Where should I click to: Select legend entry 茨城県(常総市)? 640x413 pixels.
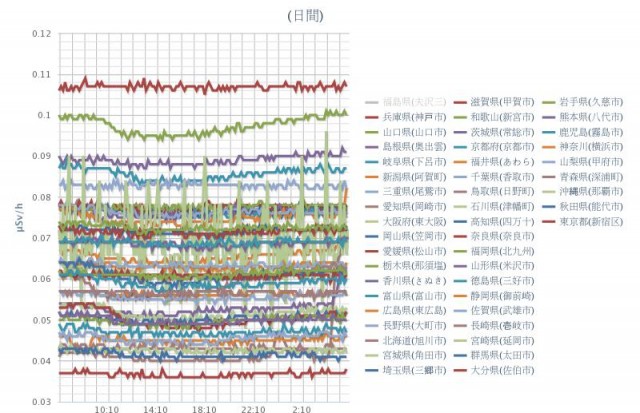494,132
